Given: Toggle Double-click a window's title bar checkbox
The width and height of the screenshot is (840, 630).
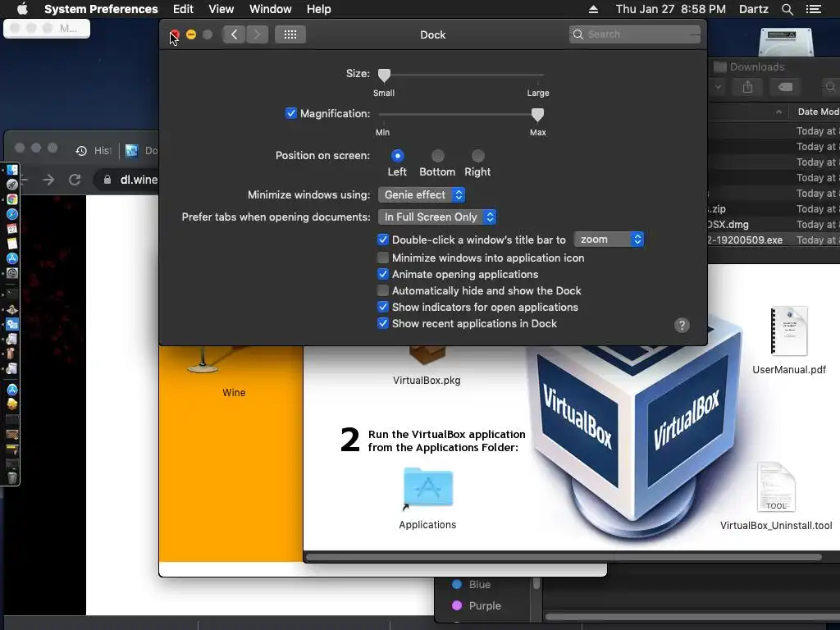Looking at the screenshot, I should pyautogui.click(x=382, y=240).
